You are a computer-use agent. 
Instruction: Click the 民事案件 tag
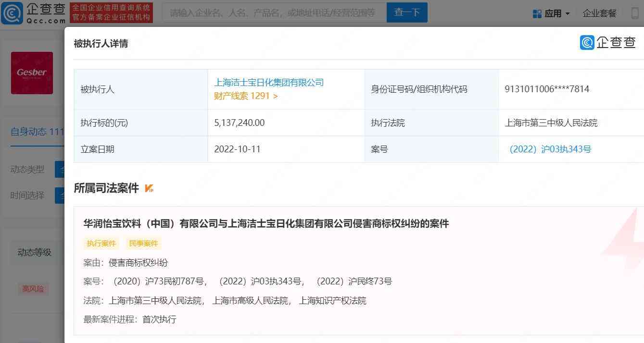pyautogui.click(x=143, y=244)
